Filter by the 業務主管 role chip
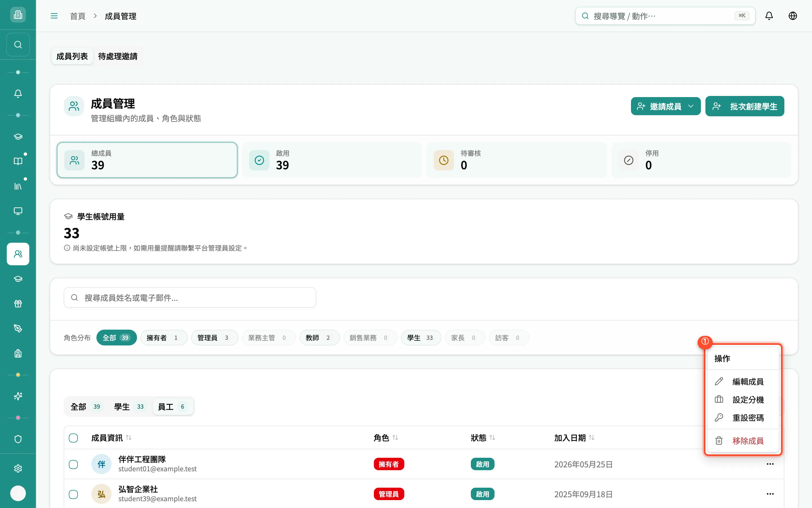This screenshot has height=508, width=812. (x=268, y=338)
